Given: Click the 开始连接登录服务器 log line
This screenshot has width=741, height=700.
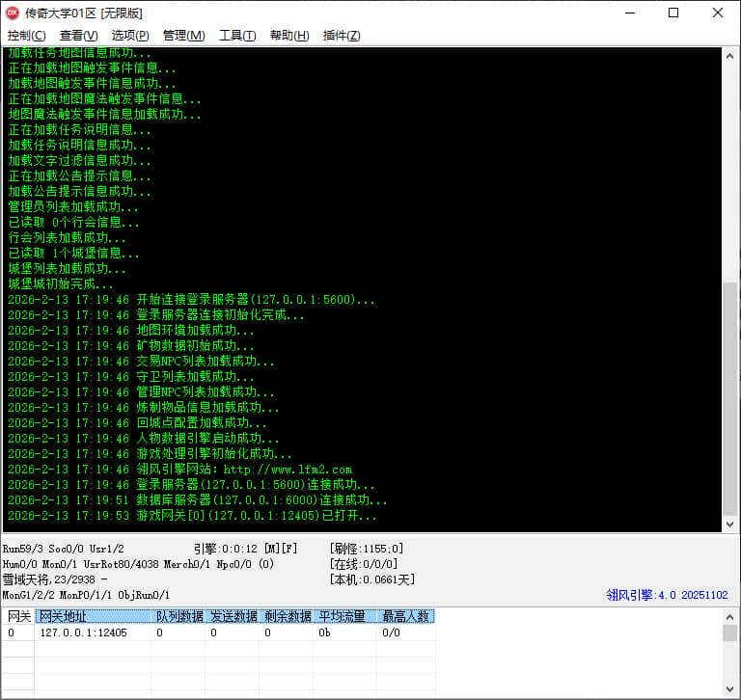Looking at the screenshot, I should tap(191, 300).
